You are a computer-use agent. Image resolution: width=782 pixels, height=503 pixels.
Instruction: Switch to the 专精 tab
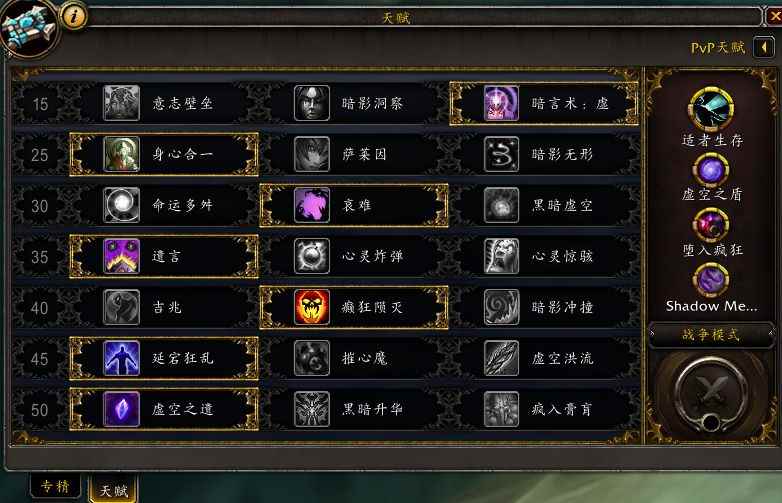point(55,486)
